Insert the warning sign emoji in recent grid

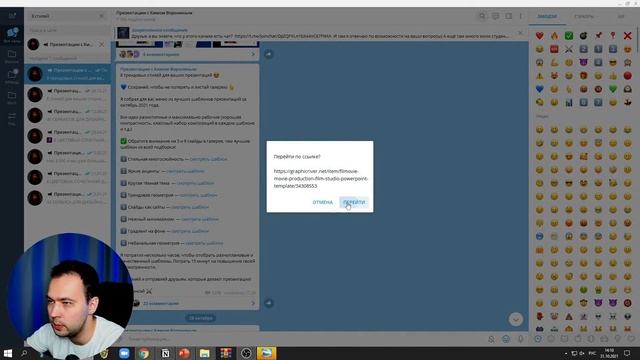pyautogui.click(x=540, y=76)
